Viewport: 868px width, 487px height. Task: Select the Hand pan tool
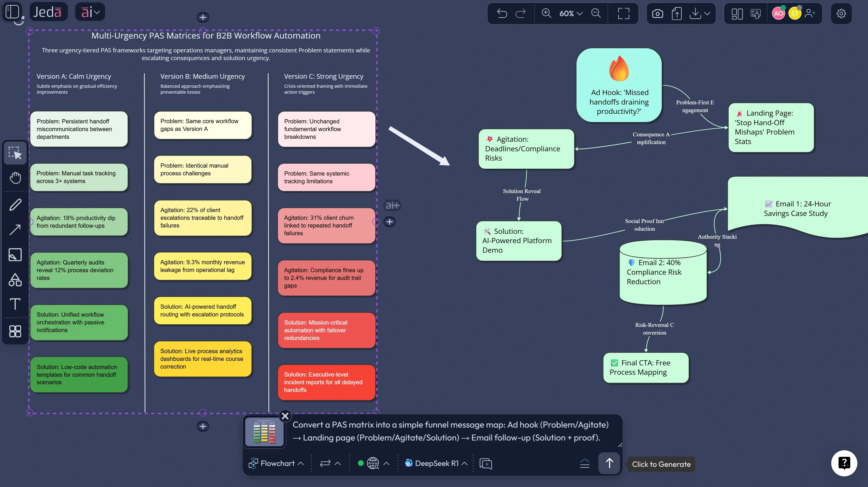point(15,178)
